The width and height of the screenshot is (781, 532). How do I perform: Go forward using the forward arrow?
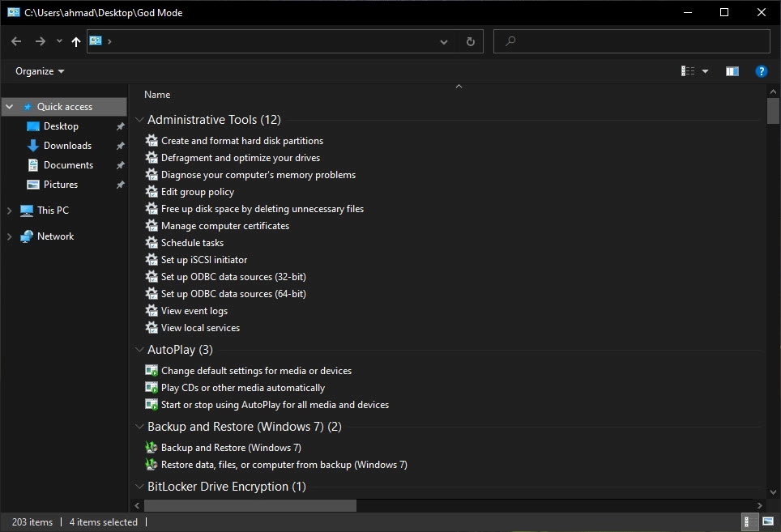click(x=41, y=41)
